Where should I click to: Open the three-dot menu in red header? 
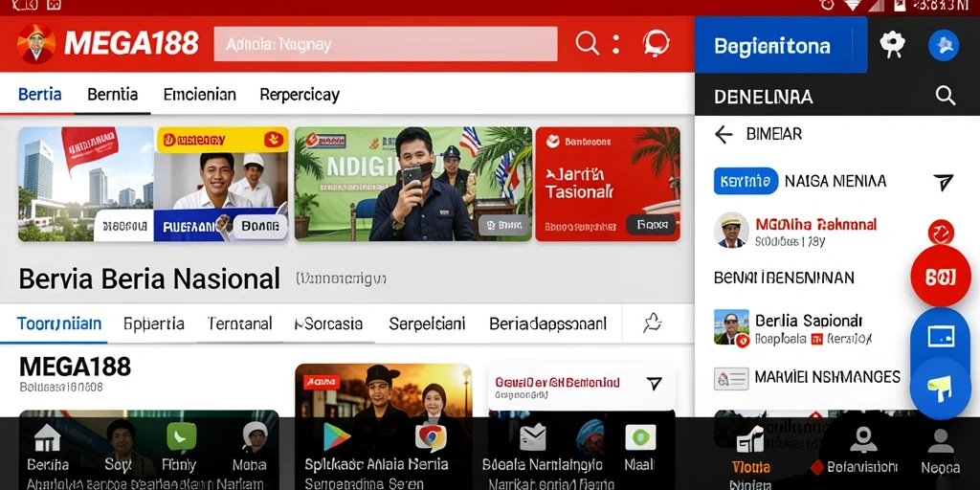point(616,44)
